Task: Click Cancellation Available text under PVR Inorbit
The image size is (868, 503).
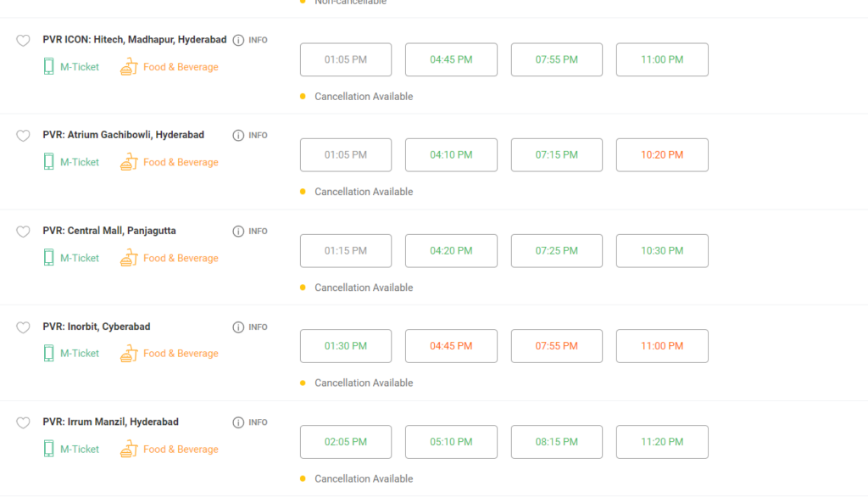Action: [x=364, y=383]
